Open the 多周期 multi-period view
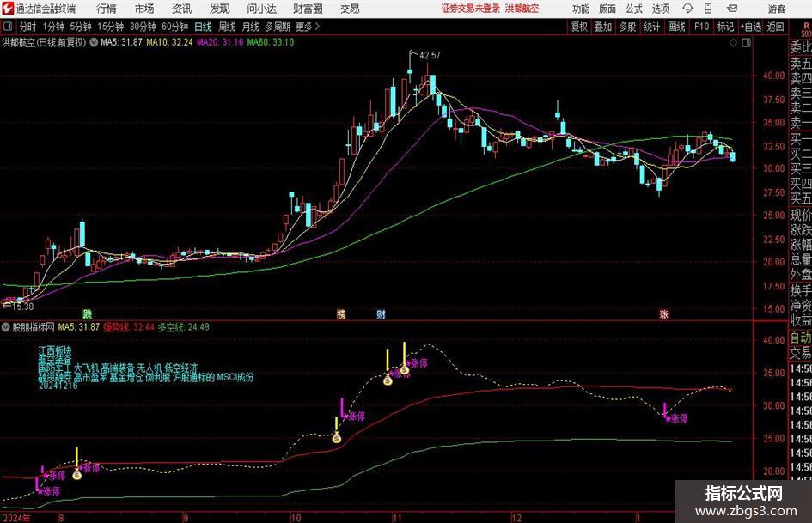This screenshot has height=523, width=812. (x=278, y=27)
